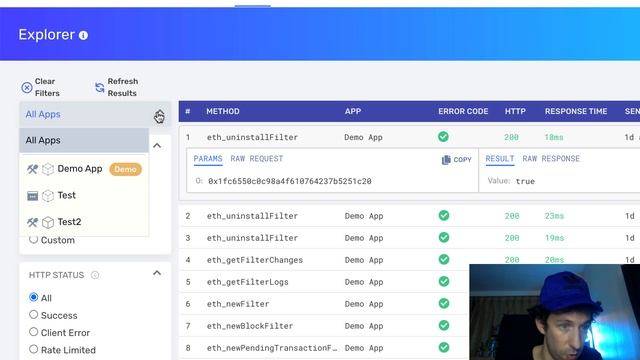
Task: Click the 19ms response time
Action: (x=554, y=238)
